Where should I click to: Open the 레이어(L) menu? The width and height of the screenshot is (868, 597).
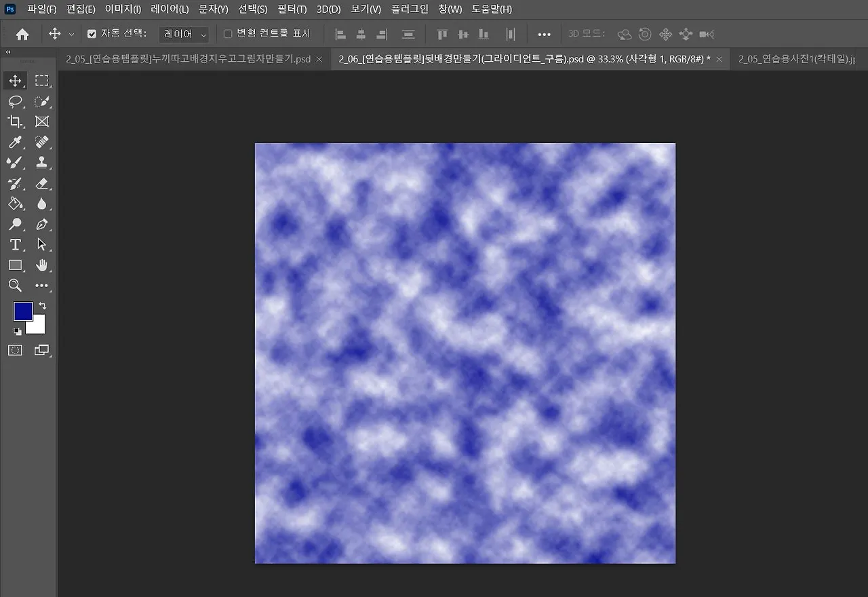click(x=170, y=9)
